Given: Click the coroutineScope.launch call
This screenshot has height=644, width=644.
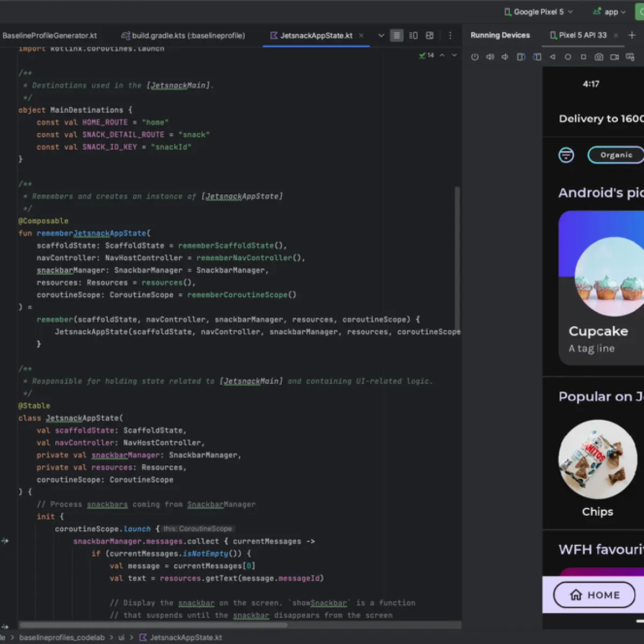Looking at the screenshot, I should click(103, 529).
